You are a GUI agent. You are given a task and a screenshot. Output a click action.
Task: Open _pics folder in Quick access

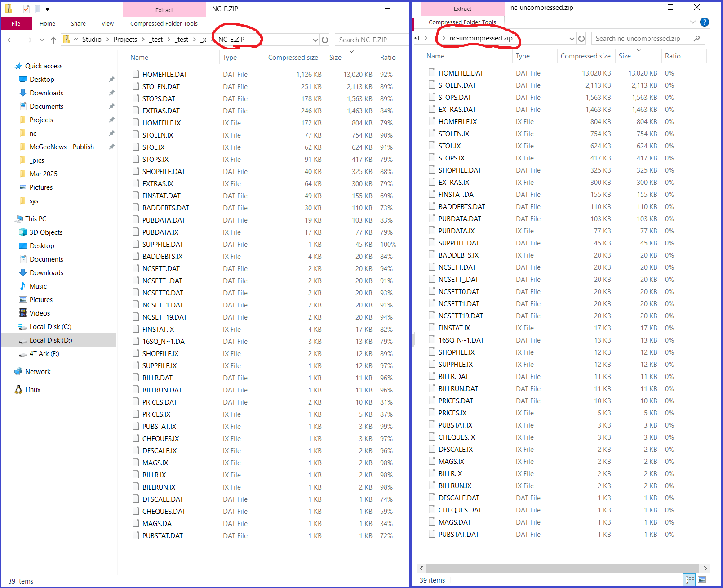pyautogui.click(x=36, y=160)
